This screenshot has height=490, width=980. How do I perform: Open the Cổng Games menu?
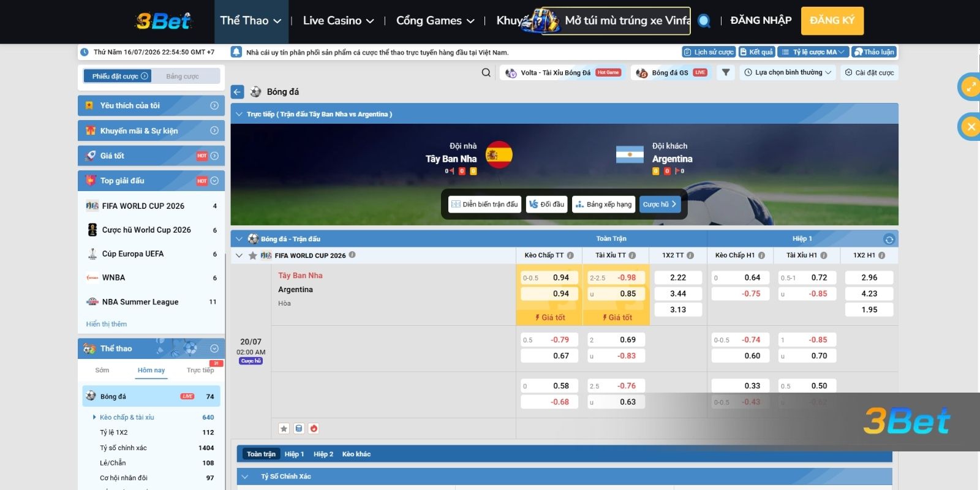pos(435,21)
